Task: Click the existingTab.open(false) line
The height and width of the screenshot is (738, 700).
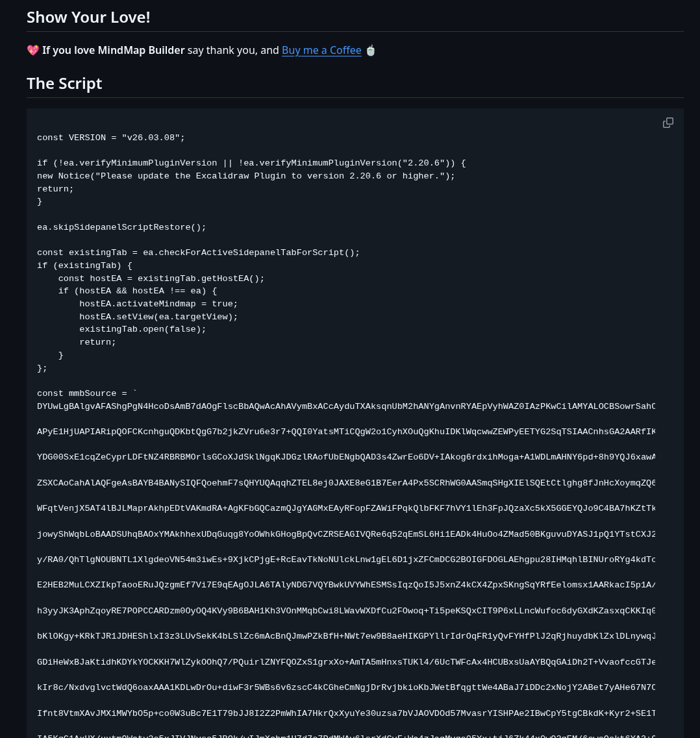Action: coord(143,329)
